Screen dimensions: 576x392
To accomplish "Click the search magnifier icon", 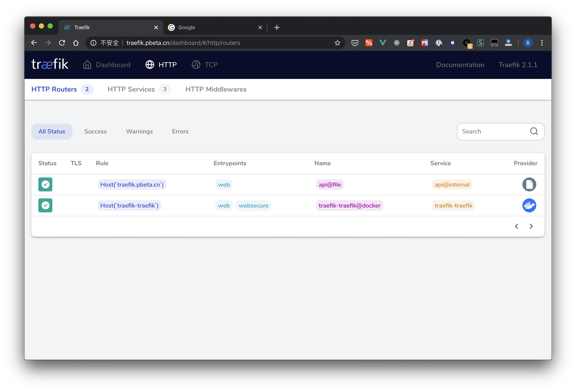I will 534,131.
